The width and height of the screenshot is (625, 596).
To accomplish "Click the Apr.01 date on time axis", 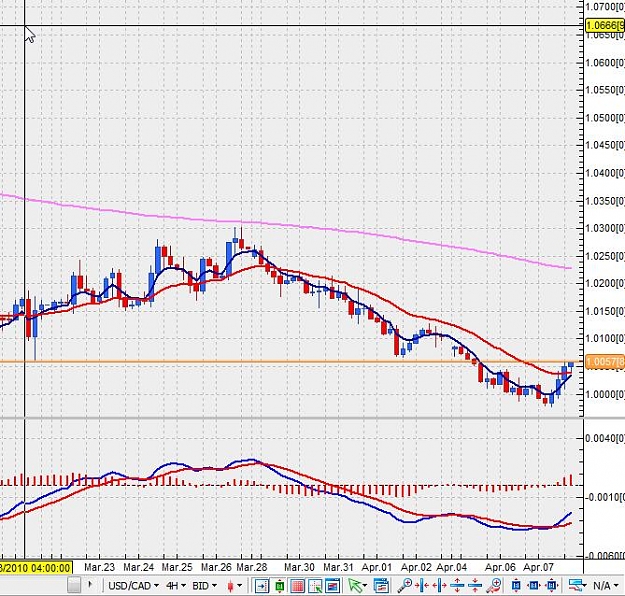I will pyautogui.click(x=377, y=567).
